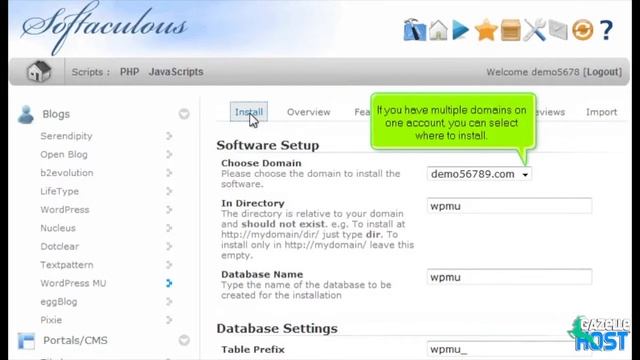This screenshot has width=640, height=360.
Task: Go to home via navbar house icon
Action: 39,71
